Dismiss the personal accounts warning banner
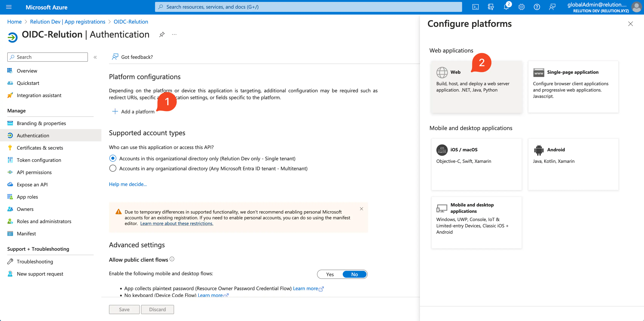The height and width of the screenshot is (321, 644). tap(362, 209)
